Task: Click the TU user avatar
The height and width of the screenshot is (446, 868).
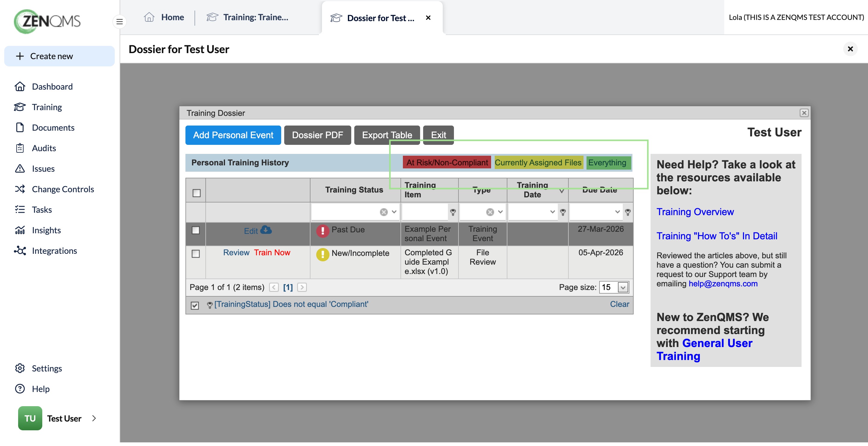Action: 30,418
